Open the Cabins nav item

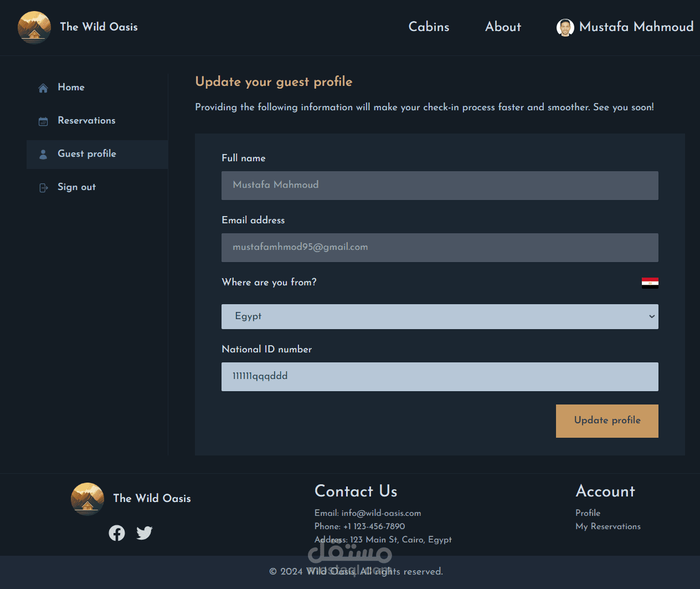pos(429,27)
